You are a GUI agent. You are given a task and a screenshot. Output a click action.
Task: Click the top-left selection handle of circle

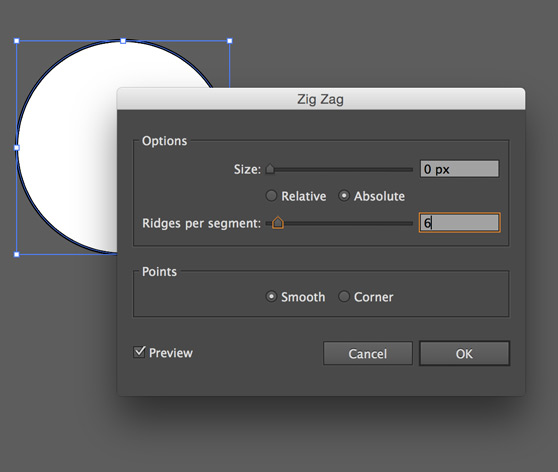click(17, 41)
